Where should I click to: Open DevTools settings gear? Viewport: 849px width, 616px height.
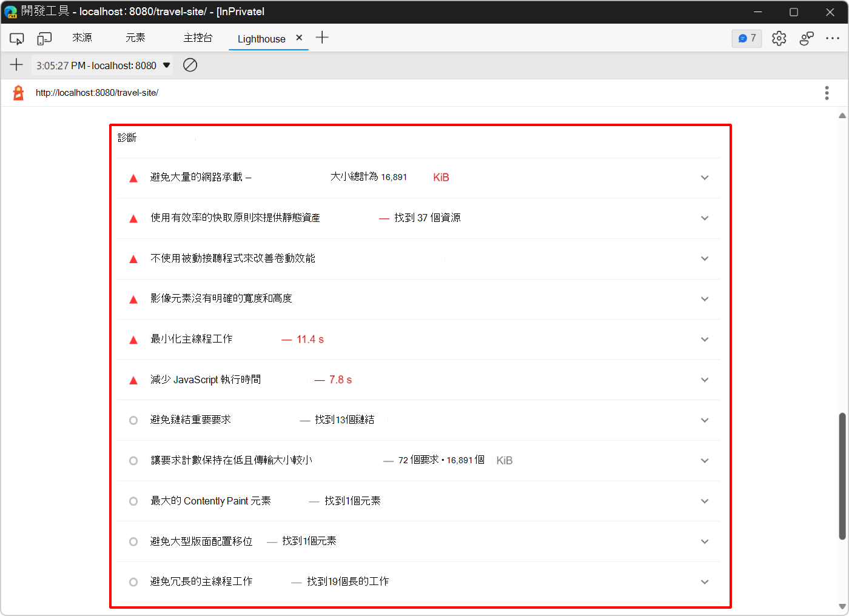779,39
